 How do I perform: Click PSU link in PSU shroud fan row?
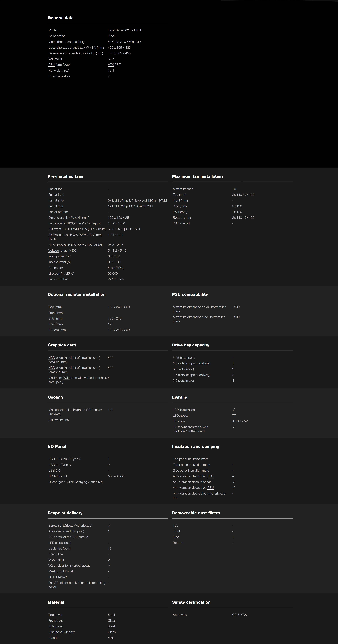176,223
